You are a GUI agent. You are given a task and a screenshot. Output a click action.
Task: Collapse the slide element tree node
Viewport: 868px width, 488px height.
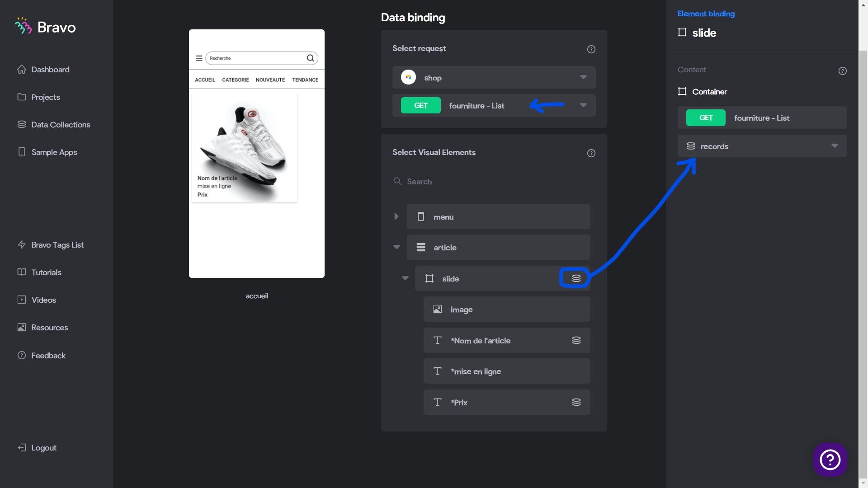[x=405, y=278]
